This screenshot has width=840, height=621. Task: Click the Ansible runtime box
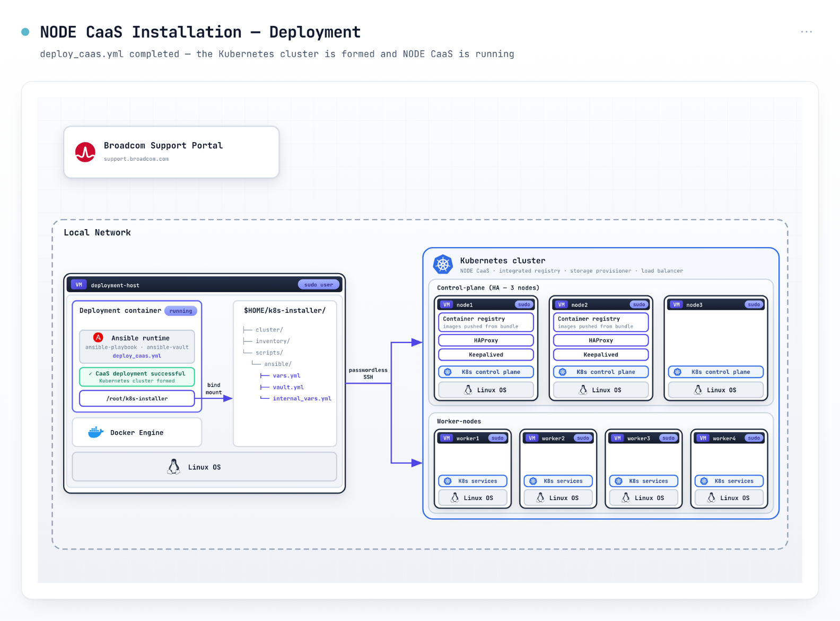pyautogui.click(x=137, y=346)
